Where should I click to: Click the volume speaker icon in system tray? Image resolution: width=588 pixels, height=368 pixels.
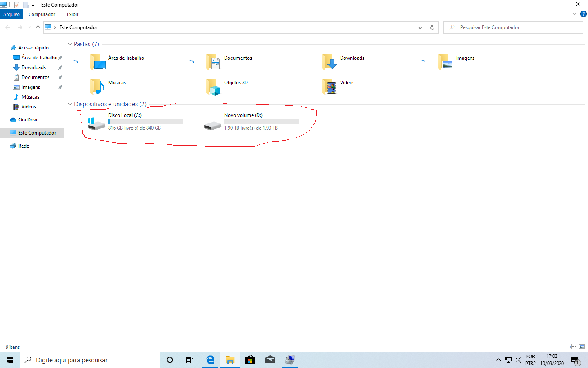518,360
